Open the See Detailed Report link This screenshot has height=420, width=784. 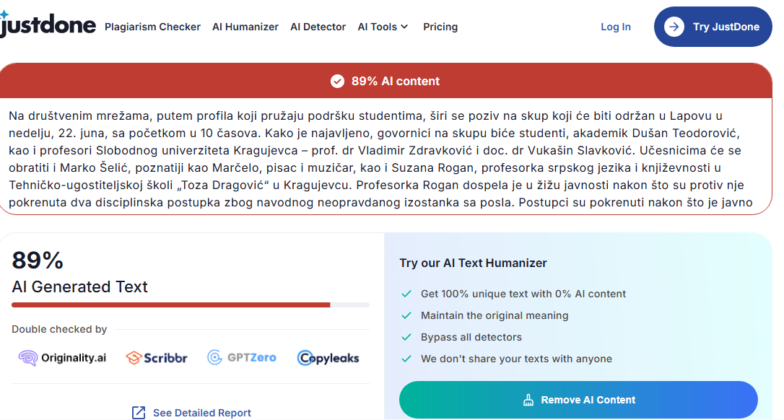point(201,412)
